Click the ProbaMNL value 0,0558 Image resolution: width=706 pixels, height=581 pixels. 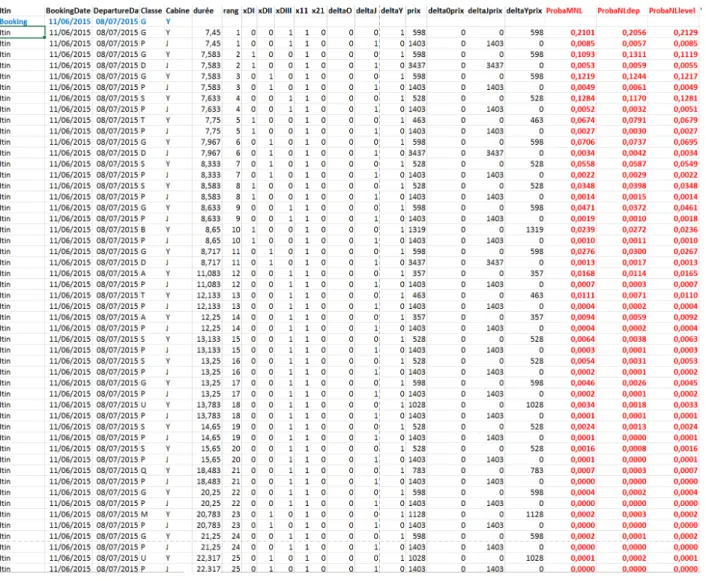click(583, 163)
